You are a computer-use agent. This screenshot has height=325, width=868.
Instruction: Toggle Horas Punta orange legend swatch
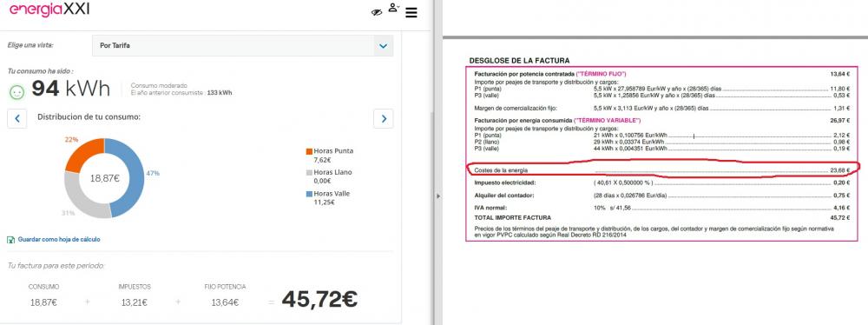[x=309, y=151]
